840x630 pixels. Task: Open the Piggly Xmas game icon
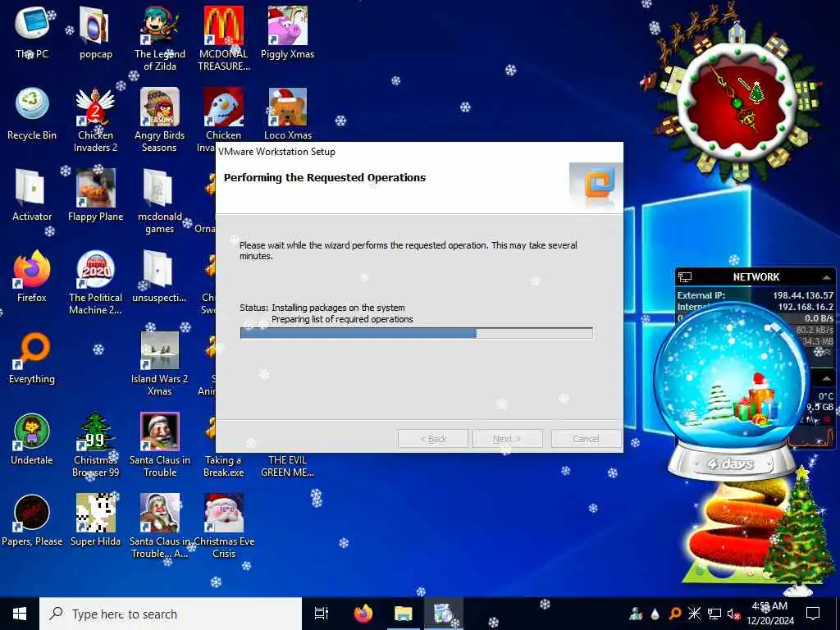click(x=288, y=32)
